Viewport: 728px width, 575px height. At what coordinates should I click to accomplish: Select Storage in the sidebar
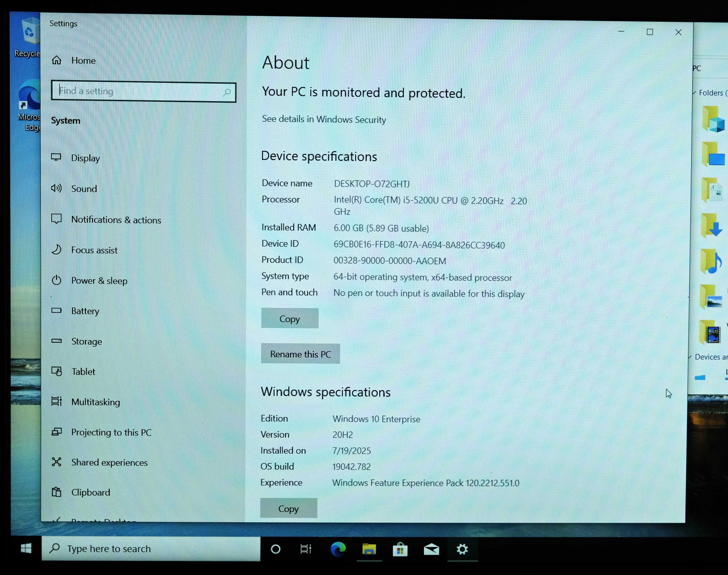pos(87,341)
